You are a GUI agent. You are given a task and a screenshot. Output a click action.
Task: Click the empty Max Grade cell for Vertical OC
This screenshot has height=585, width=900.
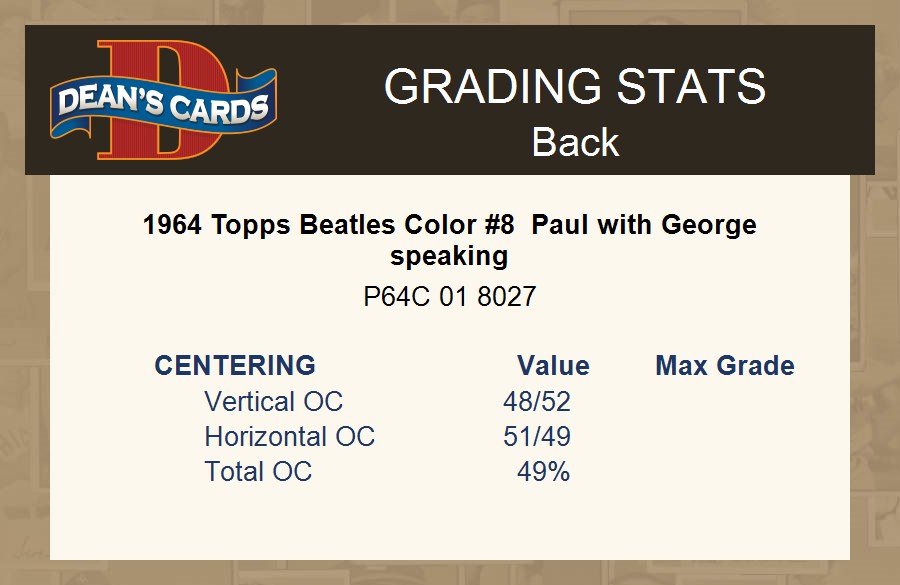725,402
